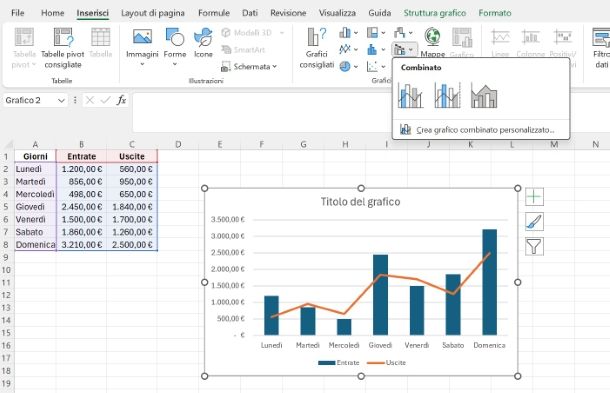
Task: Open the File tab
Action: pos(18,13)
